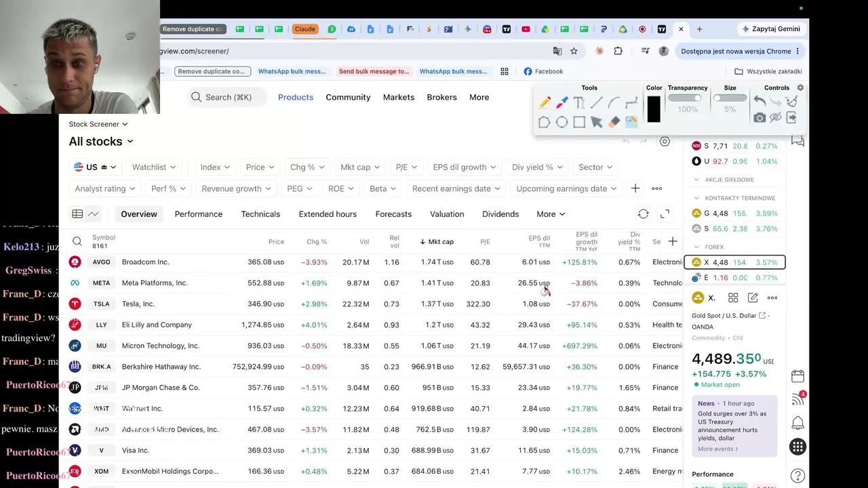Select the text annotation tool
Image resolution: width=868 pixels, height=488 pixels.
click(x=579, y=102)
